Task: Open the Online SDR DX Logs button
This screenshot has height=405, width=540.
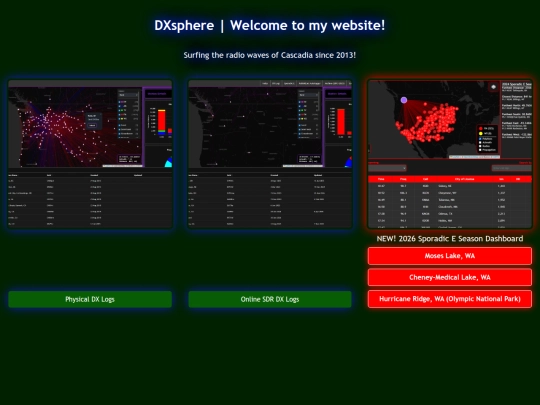Action: pos(270,299)
